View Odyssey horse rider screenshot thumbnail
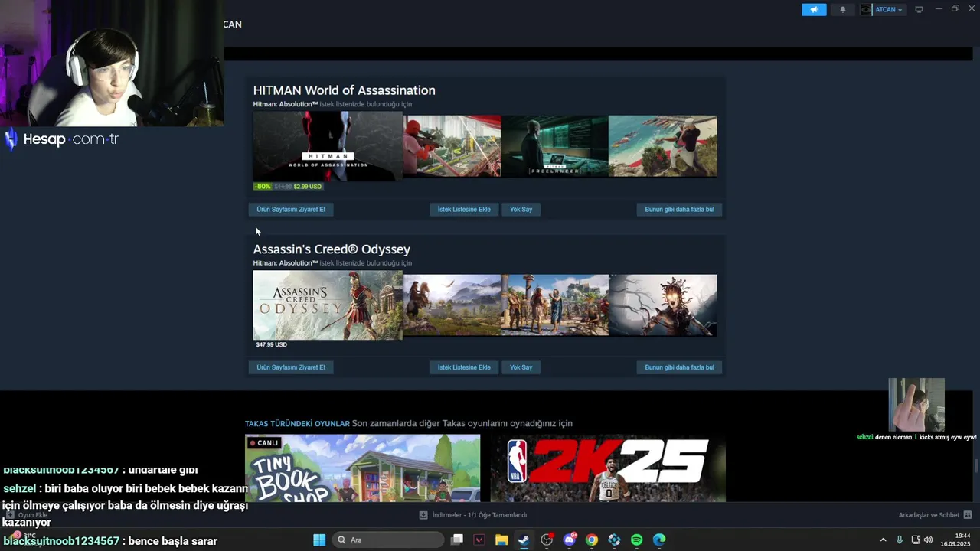 (452, 305)
